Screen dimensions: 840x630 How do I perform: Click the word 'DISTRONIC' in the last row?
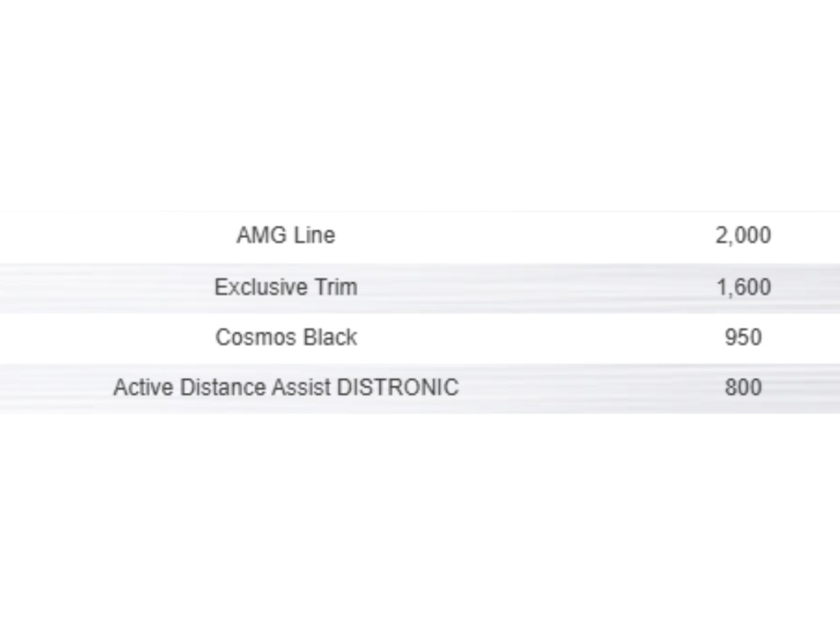(x=398, y=387)
